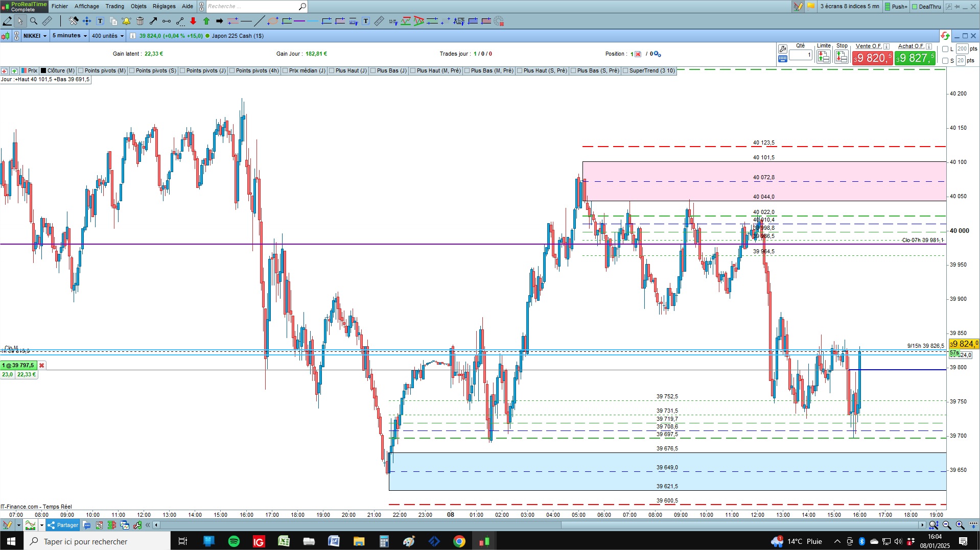Cancel the 1@39 797,5 order line
Screen dimensions: 980x550
click(x=42, y=365)
